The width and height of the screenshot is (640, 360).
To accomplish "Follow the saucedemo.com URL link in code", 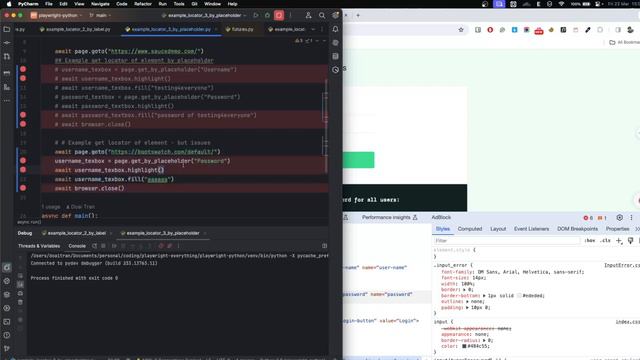I will [x=155, y=51].
